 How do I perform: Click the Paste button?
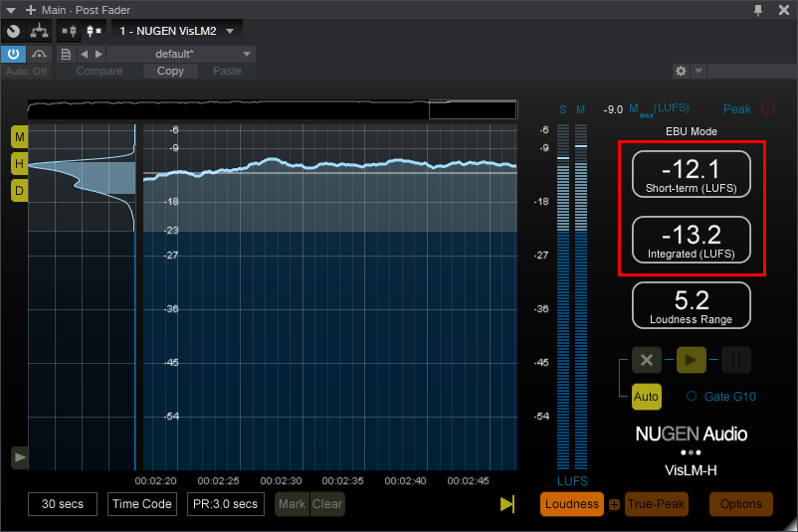coord(227,71)
